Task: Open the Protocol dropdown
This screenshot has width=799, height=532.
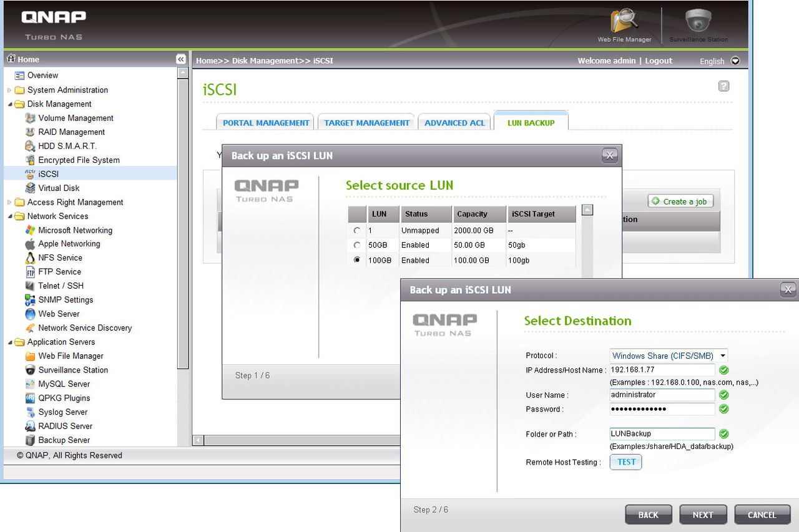Action: [669, 355]
